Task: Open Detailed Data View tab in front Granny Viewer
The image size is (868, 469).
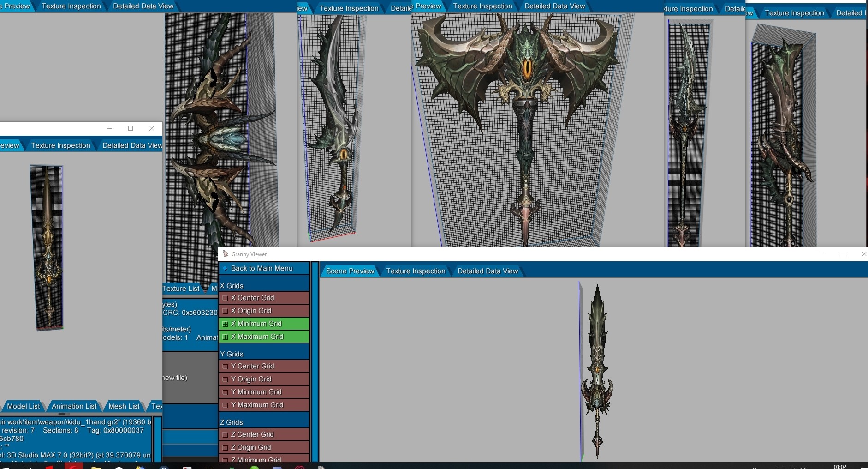Action: click(488, 271)
